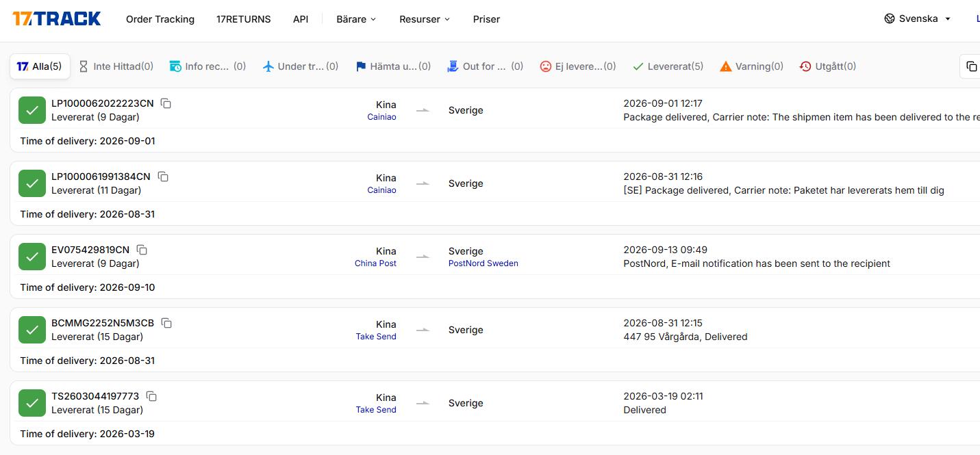Open the Svenska language selector
The height and width of the screenshot is (455, 980).
pyautogui.click(x=918, y=18)
